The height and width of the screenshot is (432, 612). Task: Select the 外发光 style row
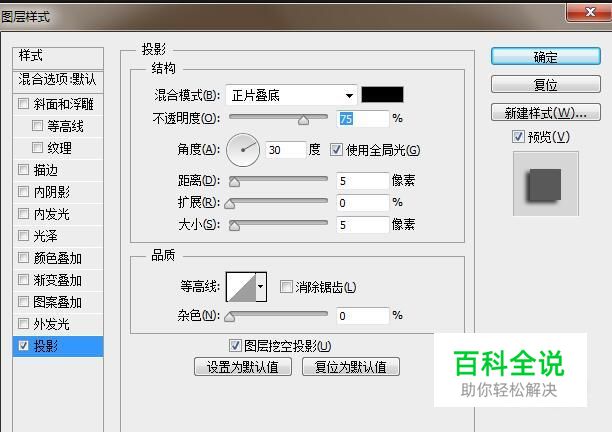pos(58,324)
